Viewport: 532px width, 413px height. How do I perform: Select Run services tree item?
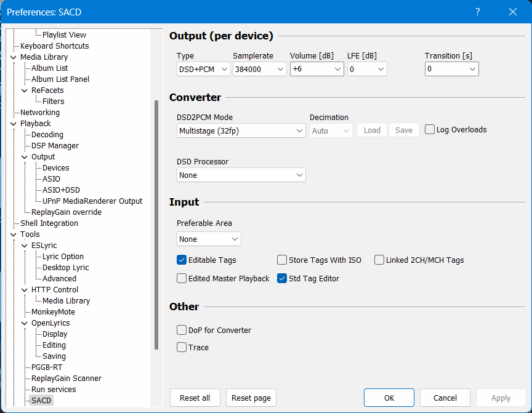point(54,389)
